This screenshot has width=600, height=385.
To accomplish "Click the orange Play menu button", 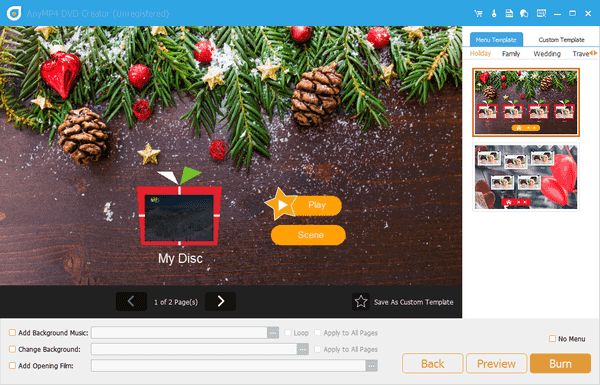I will [x=317, y=206].
